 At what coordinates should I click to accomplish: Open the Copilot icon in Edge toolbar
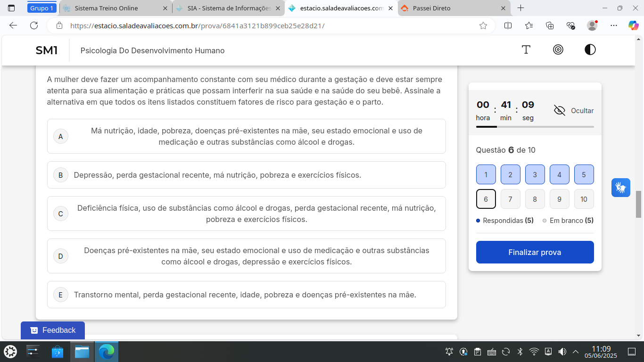(x=633, y=26)
